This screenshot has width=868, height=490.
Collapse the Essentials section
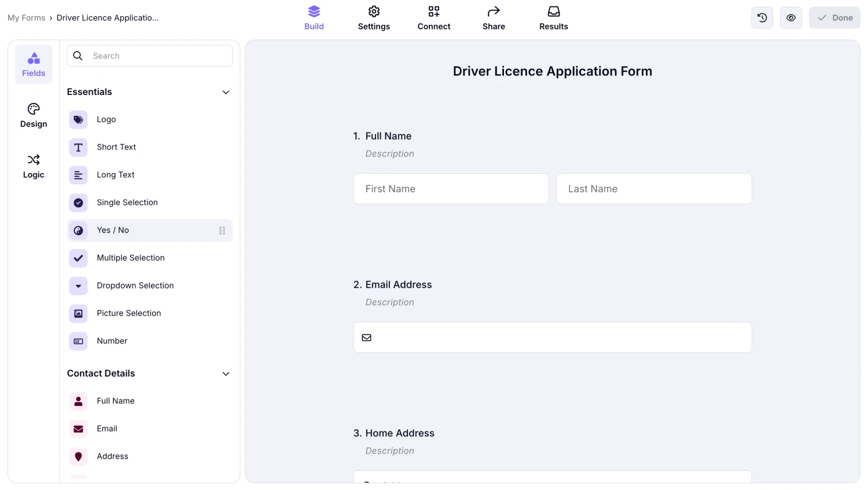[226, 92]
